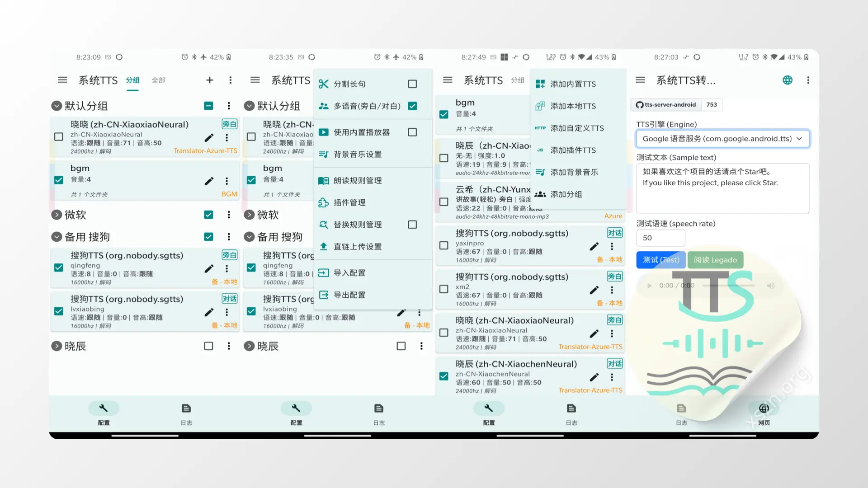Edit yaxinpro 搜狗TTS entry in third screen
The image size is (868, 488).
point(594,246)
